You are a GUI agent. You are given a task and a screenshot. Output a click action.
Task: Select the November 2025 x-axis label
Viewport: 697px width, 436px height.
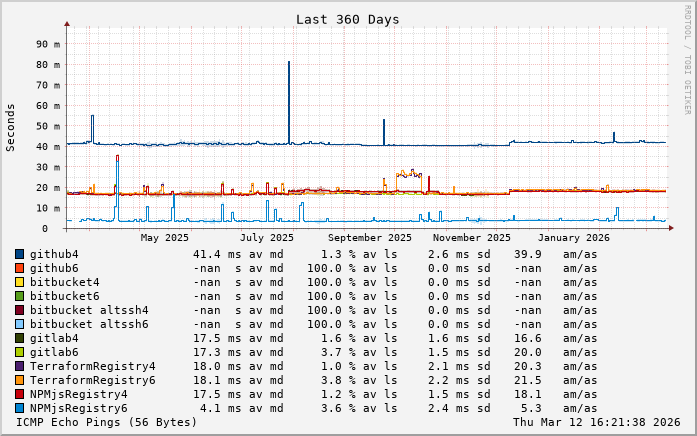pyautogui.click(x=472, y=238)
